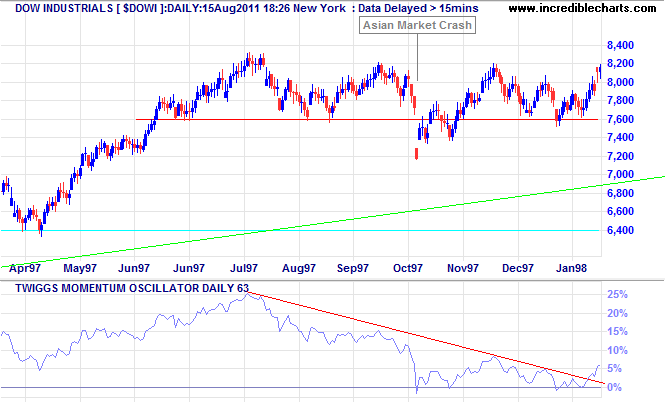
Task: Click the TWIGGS MOMENTUM OSCILLATOR DAILY 63 label
Action: pyautogui.click(x=132, y=288)
